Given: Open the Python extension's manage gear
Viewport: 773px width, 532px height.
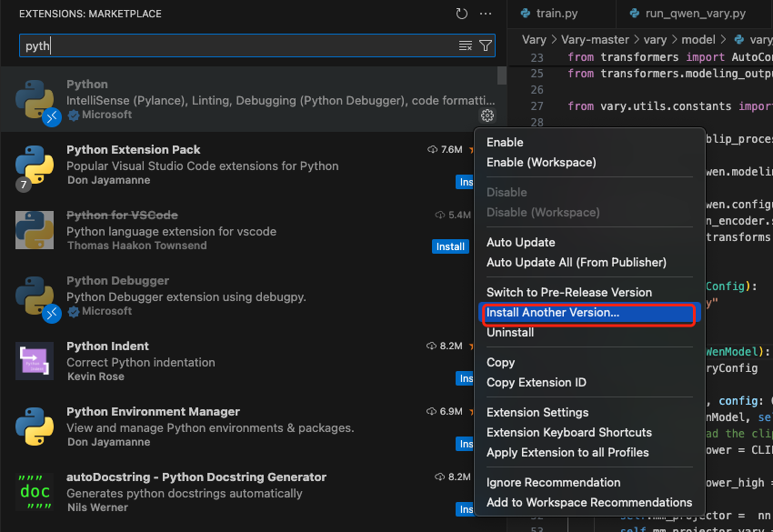Looking at the screenshot, I should 487,115.
